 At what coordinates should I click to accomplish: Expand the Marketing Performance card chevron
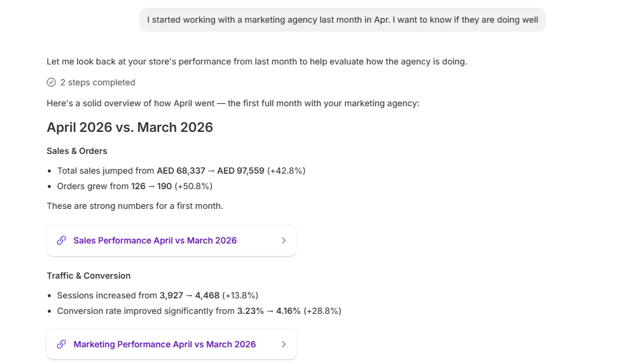click(283, 344)
